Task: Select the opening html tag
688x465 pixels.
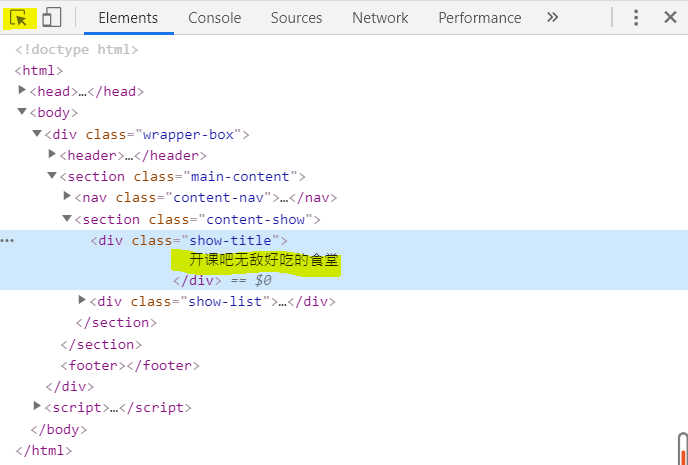Action: 39,71
